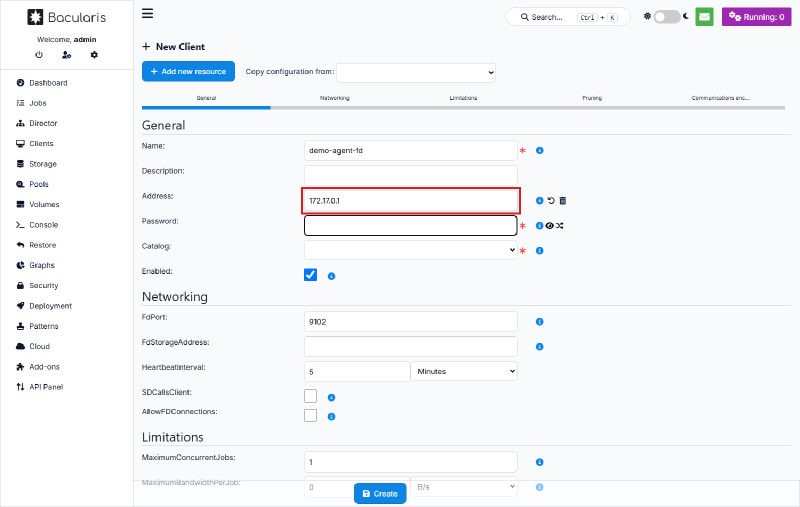Screen dimensions: 800x507
Task: Click the FdPort input field
Action: point(411,321)
